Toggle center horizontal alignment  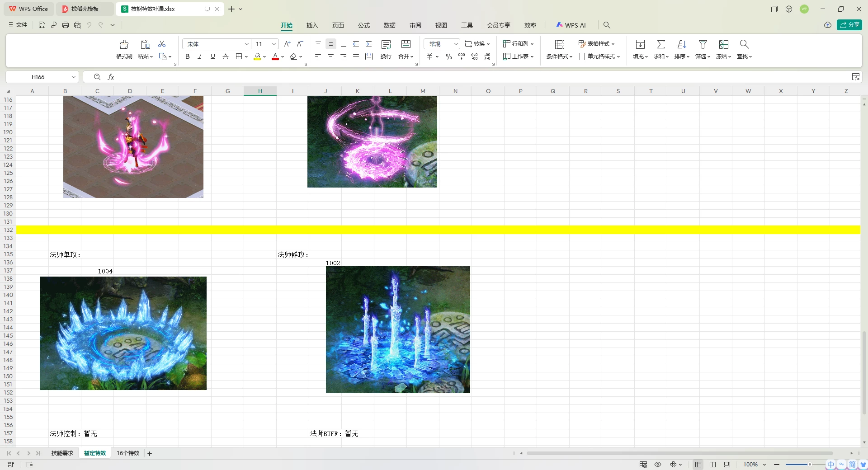click(x=331, y=56)
